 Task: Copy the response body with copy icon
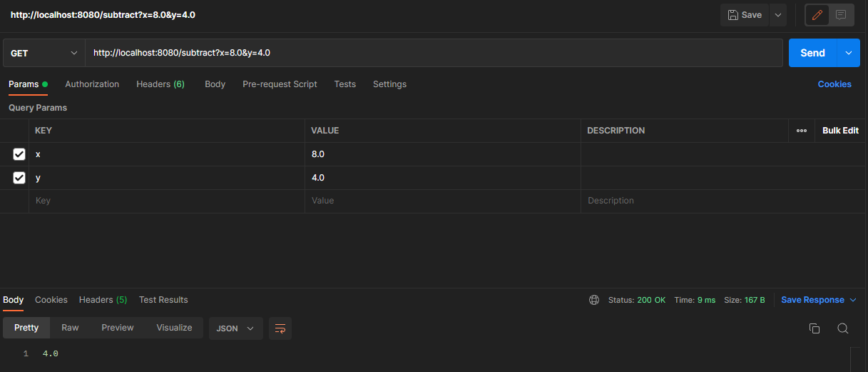point(814,328)
